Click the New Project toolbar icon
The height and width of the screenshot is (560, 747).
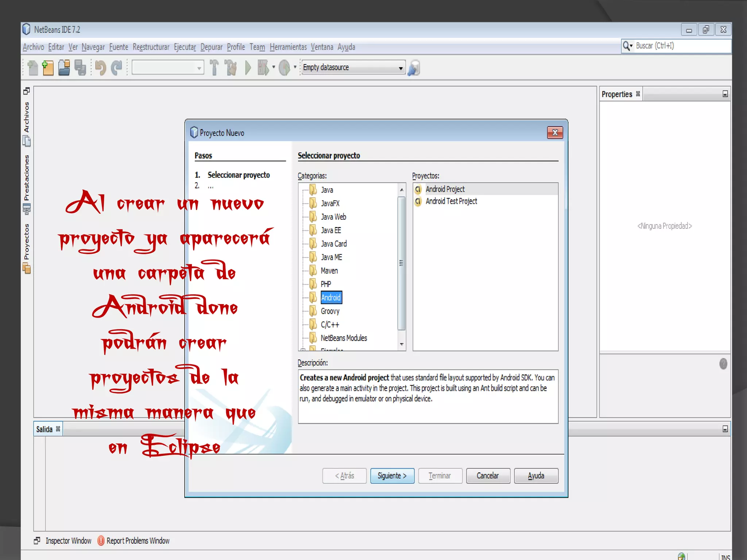coord(48,68)
